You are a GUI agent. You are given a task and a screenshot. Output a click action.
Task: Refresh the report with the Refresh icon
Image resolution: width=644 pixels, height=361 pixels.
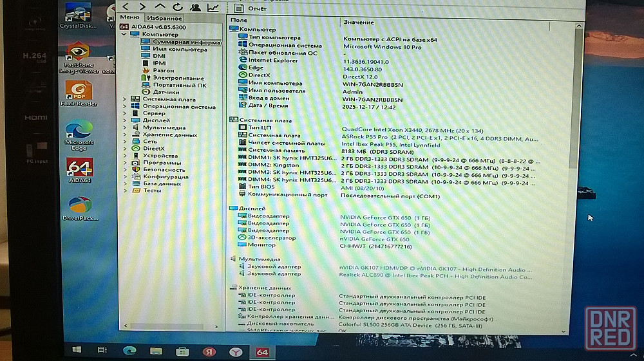point(178,8)
